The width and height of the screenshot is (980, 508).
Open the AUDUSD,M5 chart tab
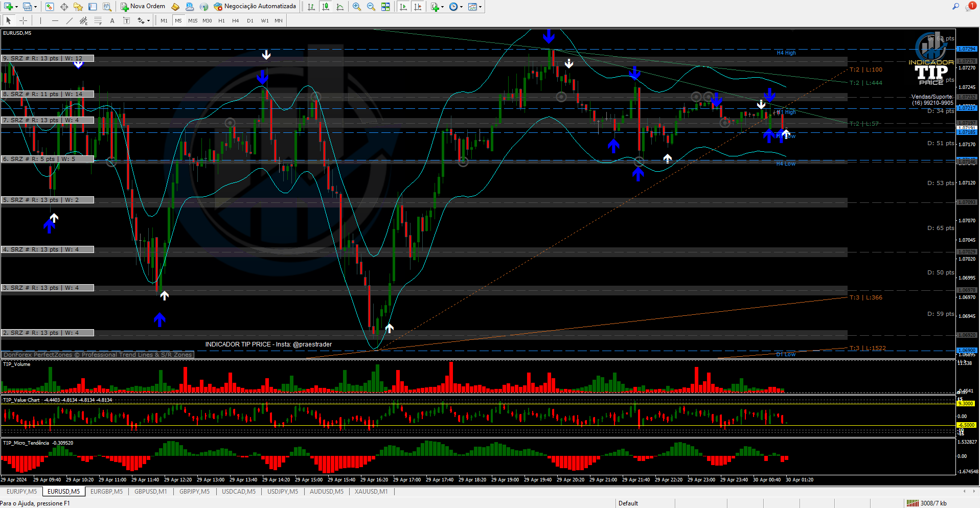(327, 492)
